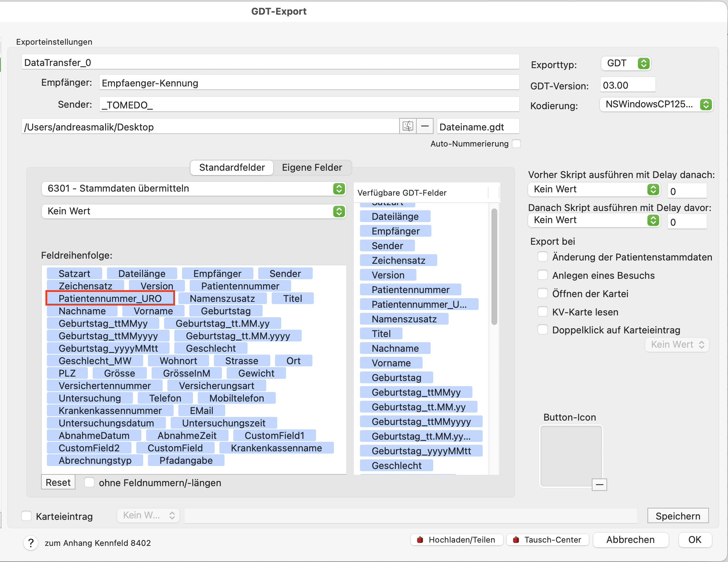
Task: Open the 6301 Stammdaten übermitteln dropdown
Action: pyautogui.click(x=194, y=188)
